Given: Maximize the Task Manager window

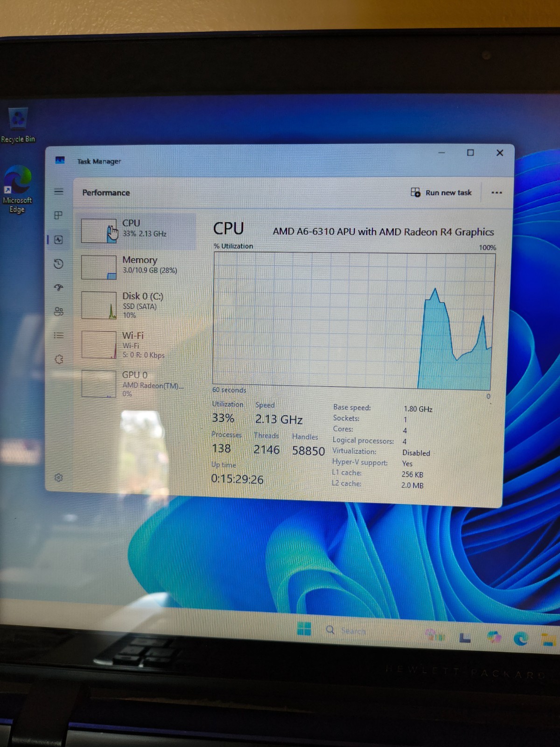Looking at the screenshot, I should pos(470,153).
